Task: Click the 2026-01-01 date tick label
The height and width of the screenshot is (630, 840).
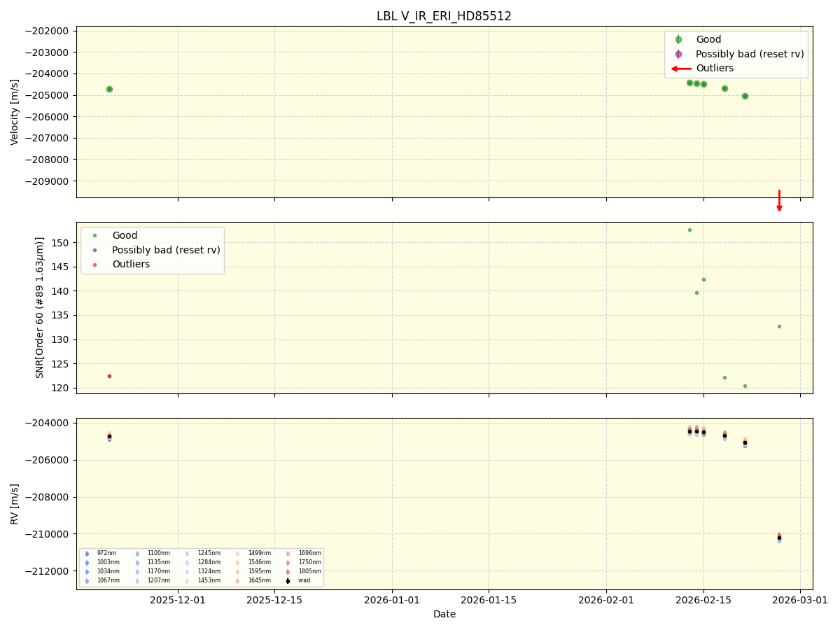Action: point(392,600)
